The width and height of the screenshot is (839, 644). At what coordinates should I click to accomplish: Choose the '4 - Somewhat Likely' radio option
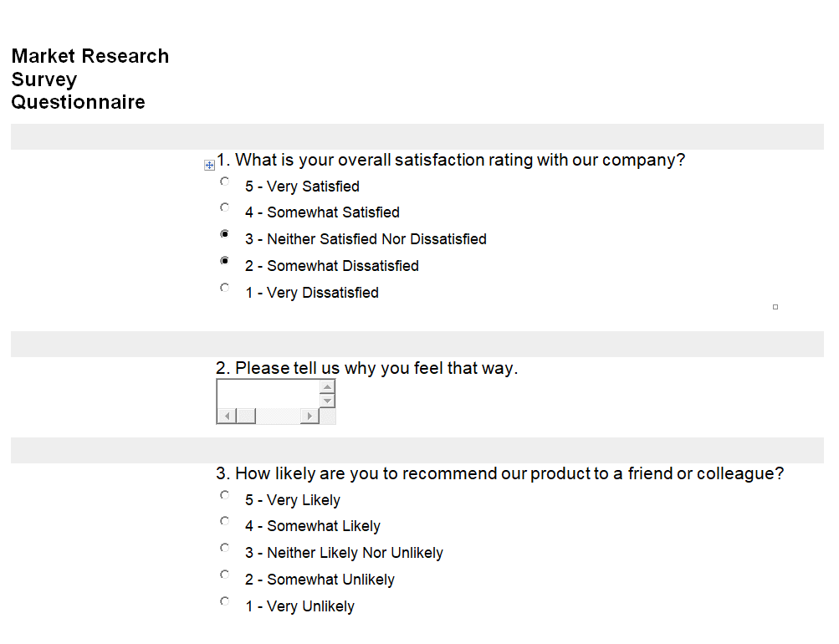(x=224, y=521)
